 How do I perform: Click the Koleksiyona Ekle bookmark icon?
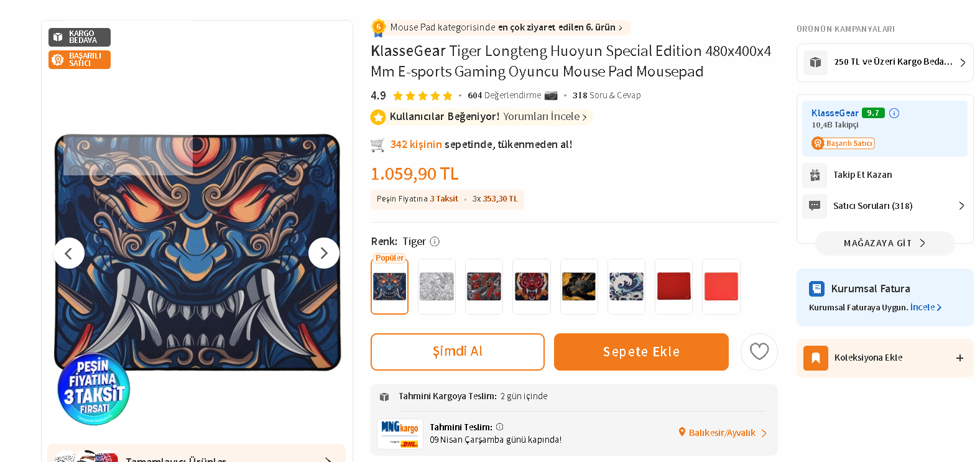pyautogui.click(x=815, y=358)
